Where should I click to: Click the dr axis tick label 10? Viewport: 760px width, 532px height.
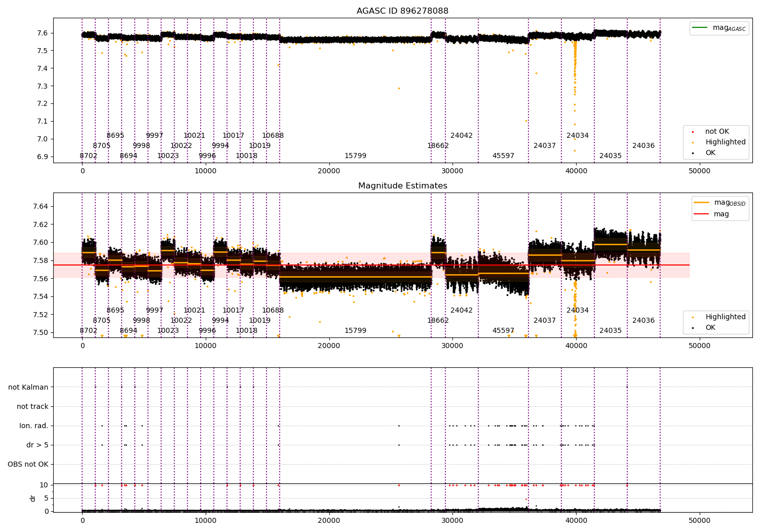(44, 485)
